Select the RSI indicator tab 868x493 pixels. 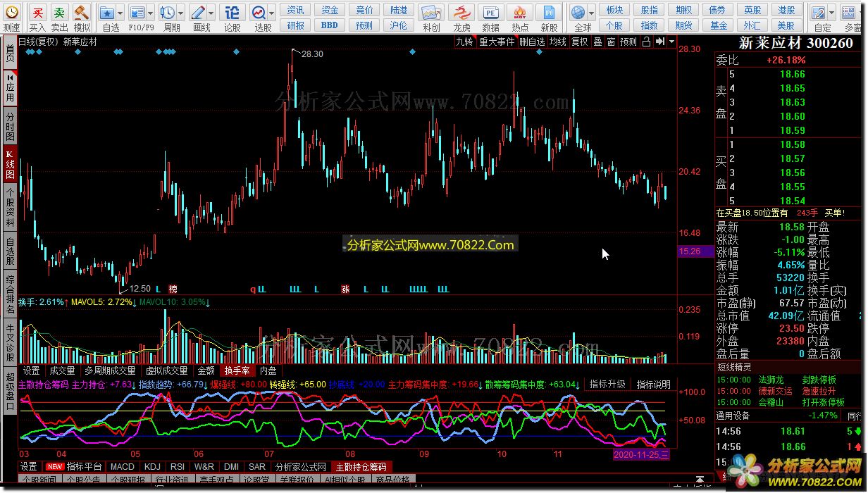(178, 467)
